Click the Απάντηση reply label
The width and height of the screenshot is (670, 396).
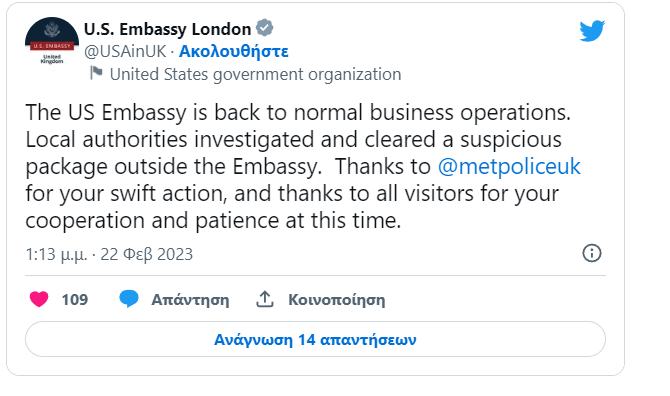tap(191, 300)
